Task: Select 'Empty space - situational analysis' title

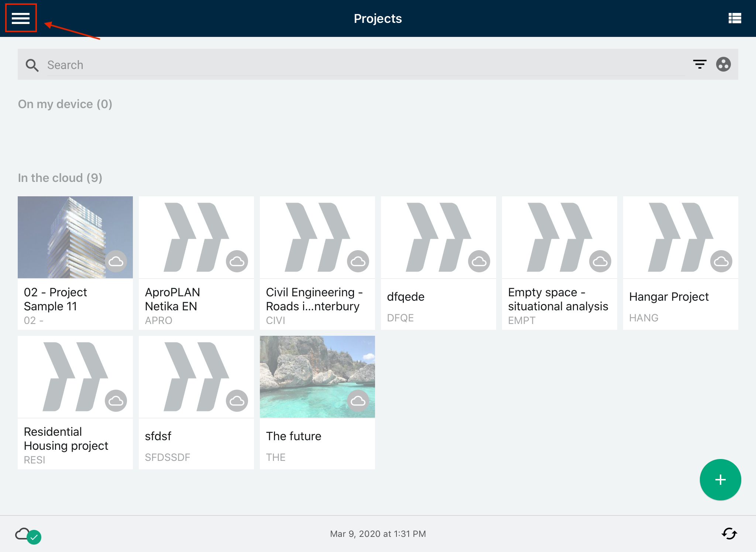Action: (x=558, y=299)
